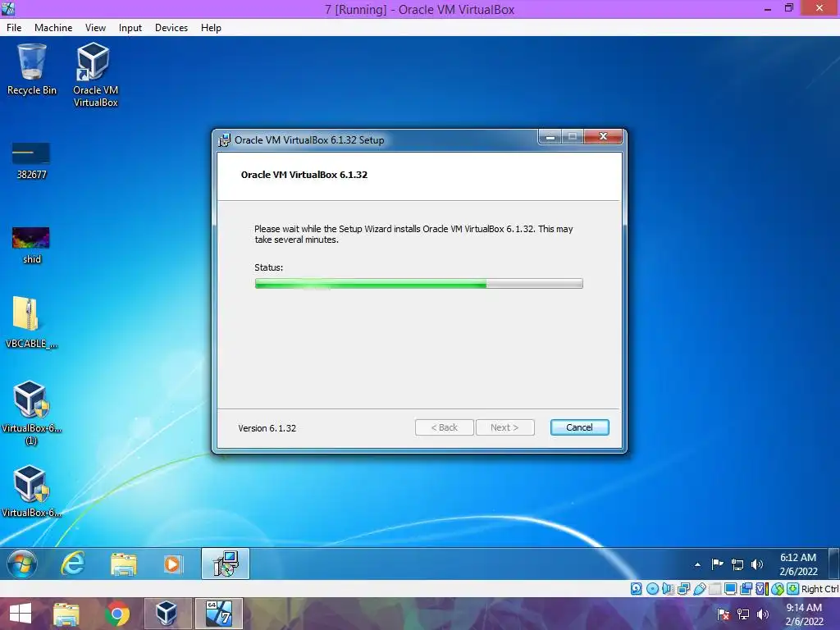The width and height of the screenshot is (840, 630).
Task: Select the bottom VirtualBox-6... installer icon
Action: (32, 491)
